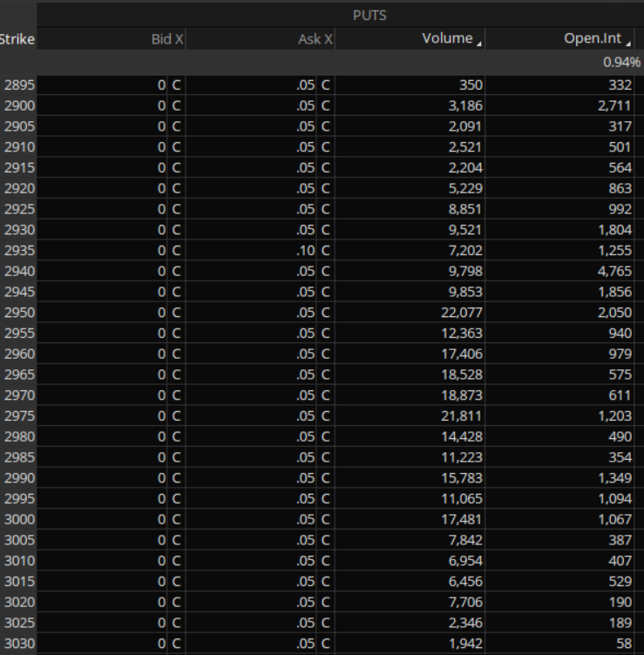Click the 0.94% value under Open.Int
The image size is (644, 655).
coord(621,63)
